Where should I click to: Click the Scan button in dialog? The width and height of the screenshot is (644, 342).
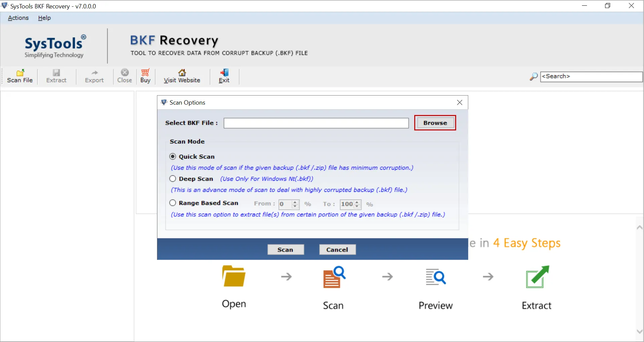pyautogui.click(x=285, y=249)
